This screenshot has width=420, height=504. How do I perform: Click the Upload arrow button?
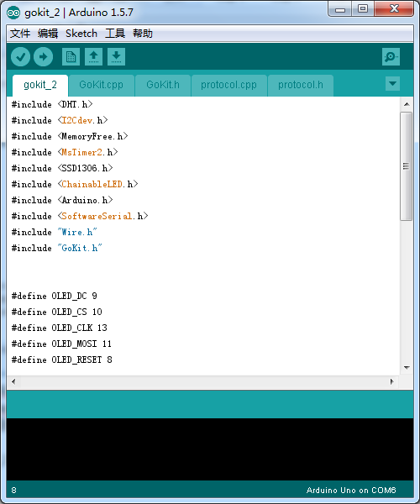(x=44, y=57)
